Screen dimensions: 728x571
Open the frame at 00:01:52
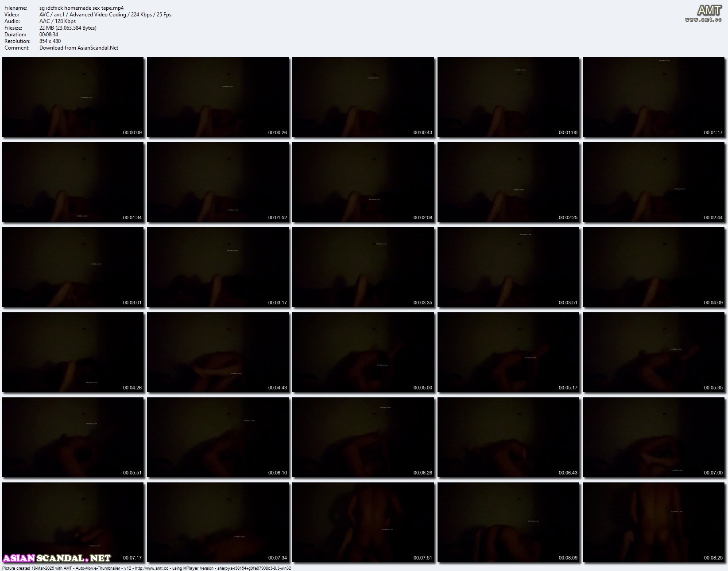click(x=218, y=182)
